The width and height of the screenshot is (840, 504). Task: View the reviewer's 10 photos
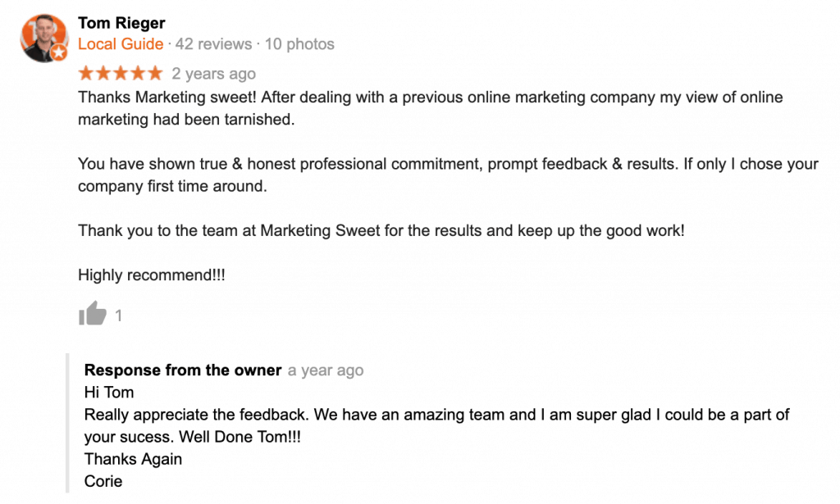pyautogui.click(x=299, y=44)
